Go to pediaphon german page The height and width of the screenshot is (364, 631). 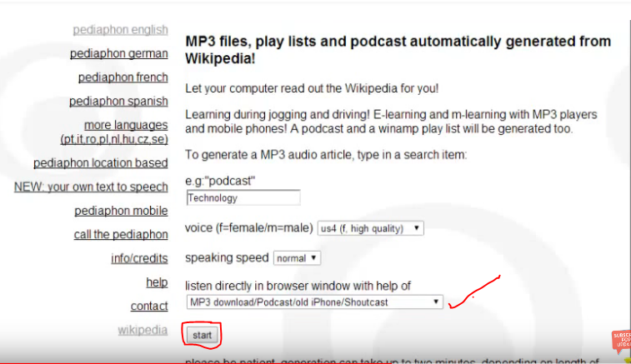pyautogui.click(x=119, y=53)
